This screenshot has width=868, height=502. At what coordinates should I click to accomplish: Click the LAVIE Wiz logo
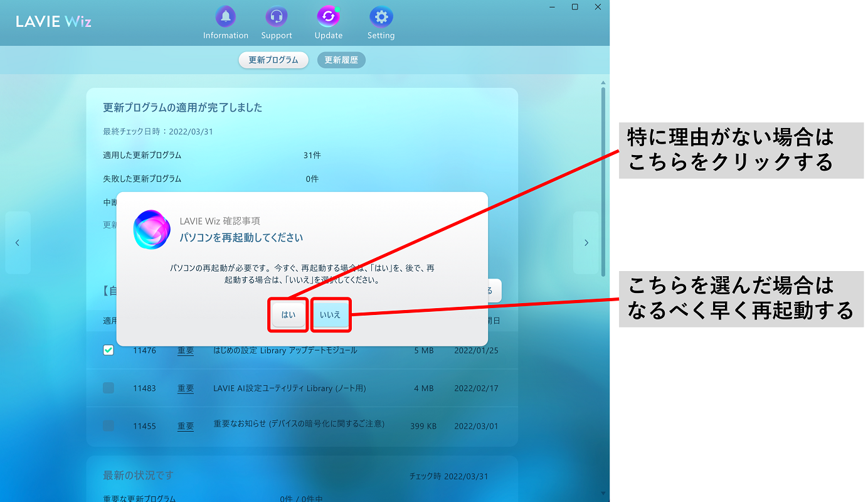pyautogui.click(x=54, y=21)
